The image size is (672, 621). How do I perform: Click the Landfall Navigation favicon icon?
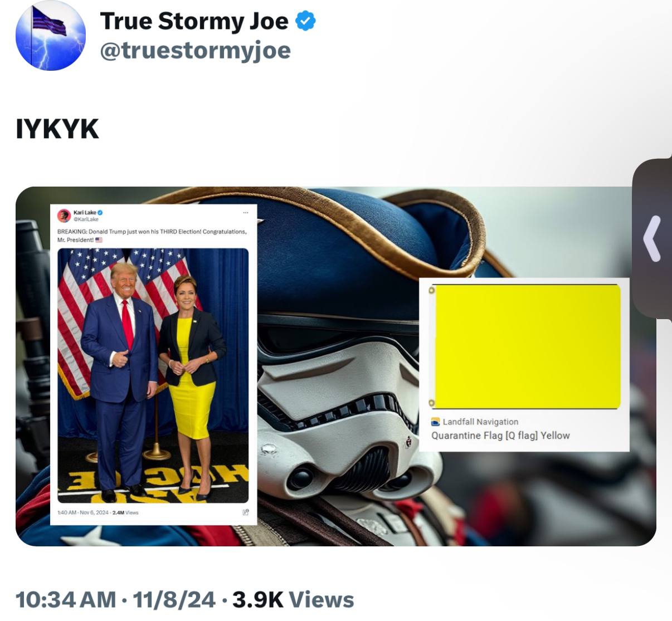(436, 422)
